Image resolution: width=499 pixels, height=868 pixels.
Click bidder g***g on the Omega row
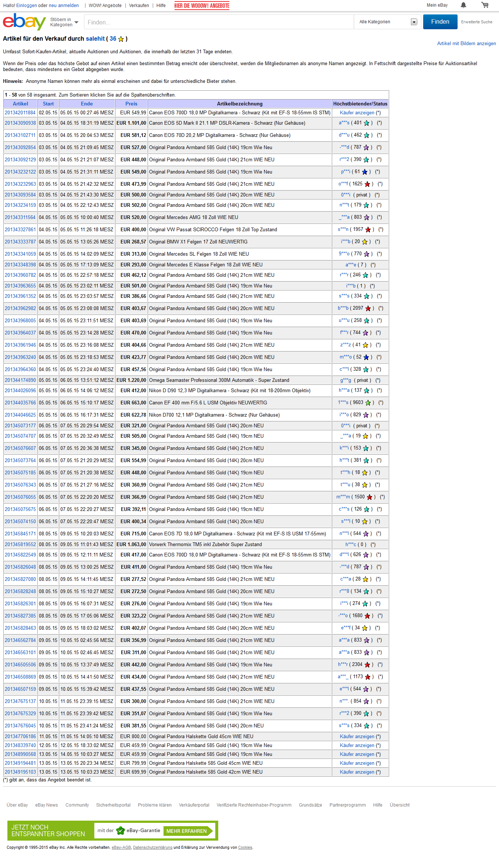[x=345, y=380]
